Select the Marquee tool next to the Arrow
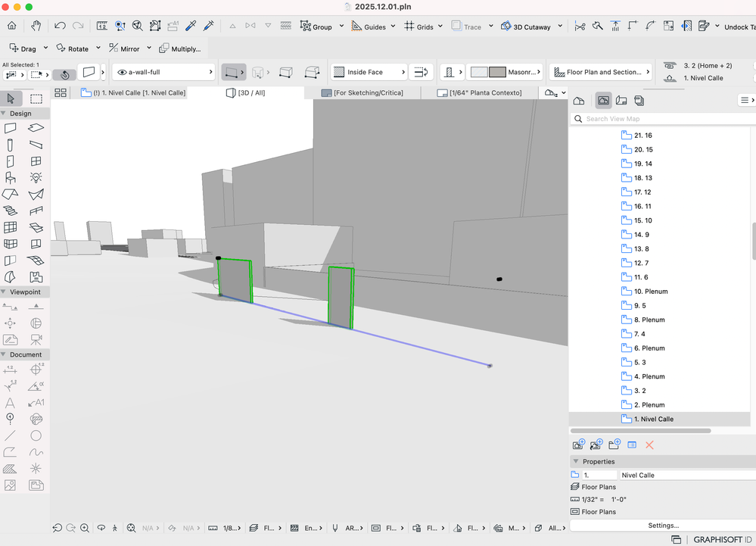Viewport: 756px width, 546px height. [x=35, y=99]
